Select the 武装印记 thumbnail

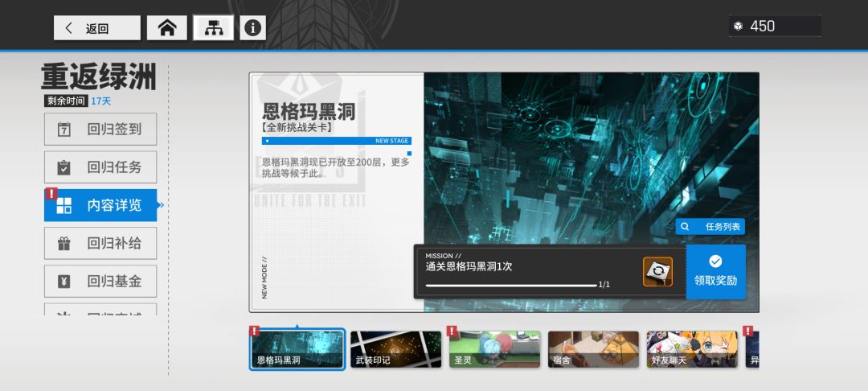coord(395,349)
